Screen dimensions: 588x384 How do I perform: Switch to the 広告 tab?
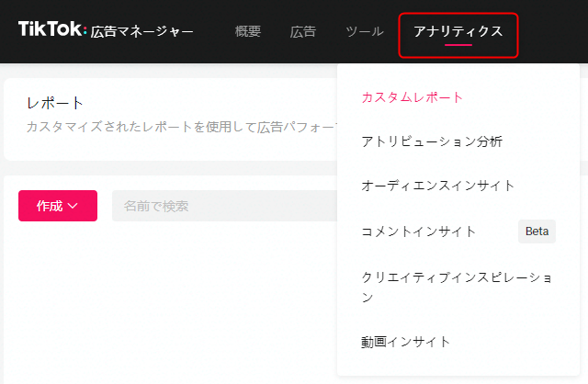tap(302, 31)
